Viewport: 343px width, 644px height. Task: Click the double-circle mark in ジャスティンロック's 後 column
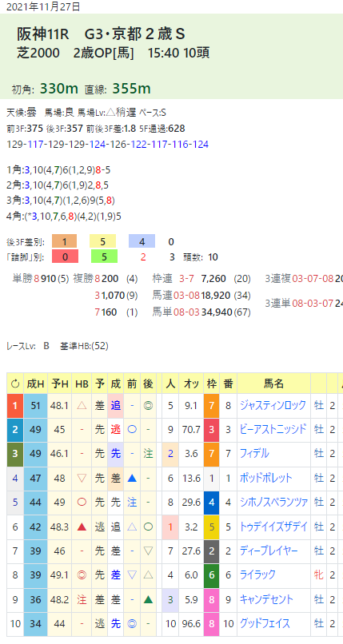click(x=148, y=406)
